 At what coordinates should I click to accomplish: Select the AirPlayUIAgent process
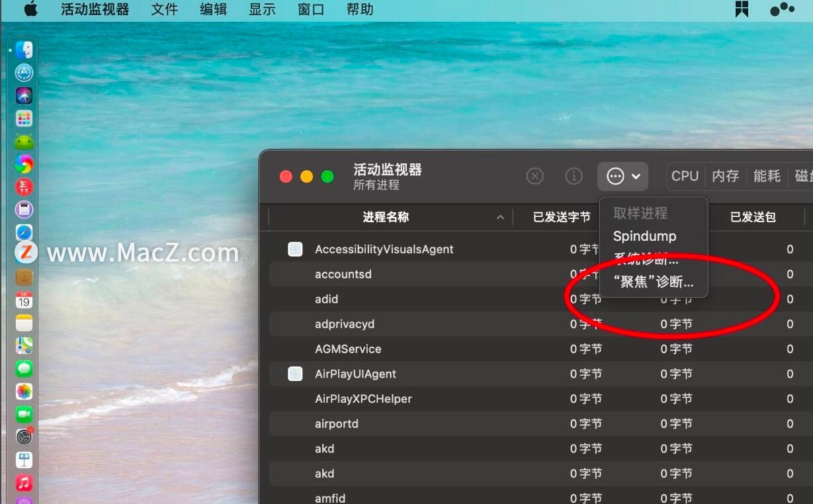click(x=355, y=374)
